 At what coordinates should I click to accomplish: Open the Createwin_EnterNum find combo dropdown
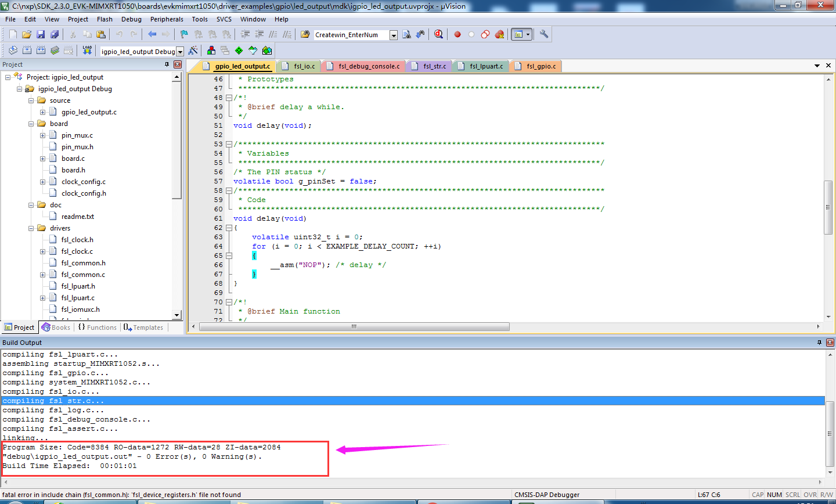pyautogui.click(x=393, y=35)
